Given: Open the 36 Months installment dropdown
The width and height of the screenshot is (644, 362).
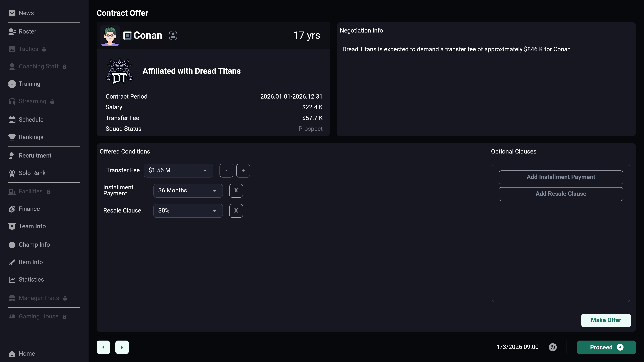Looking at the screenshot, I should coord(188,191).
